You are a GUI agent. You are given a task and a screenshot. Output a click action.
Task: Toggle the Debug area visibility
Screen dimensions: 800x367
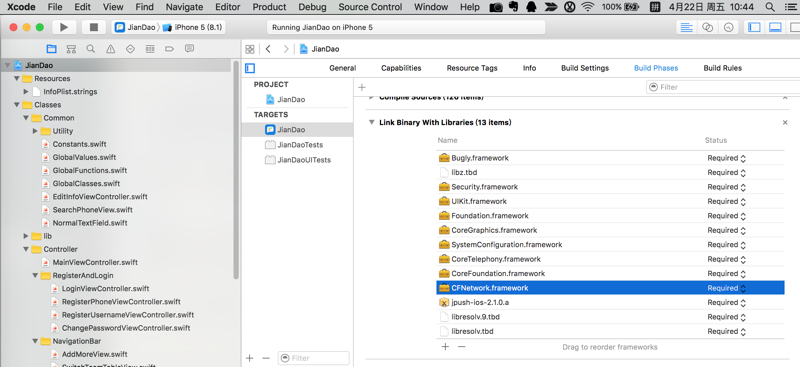point(776,28)
